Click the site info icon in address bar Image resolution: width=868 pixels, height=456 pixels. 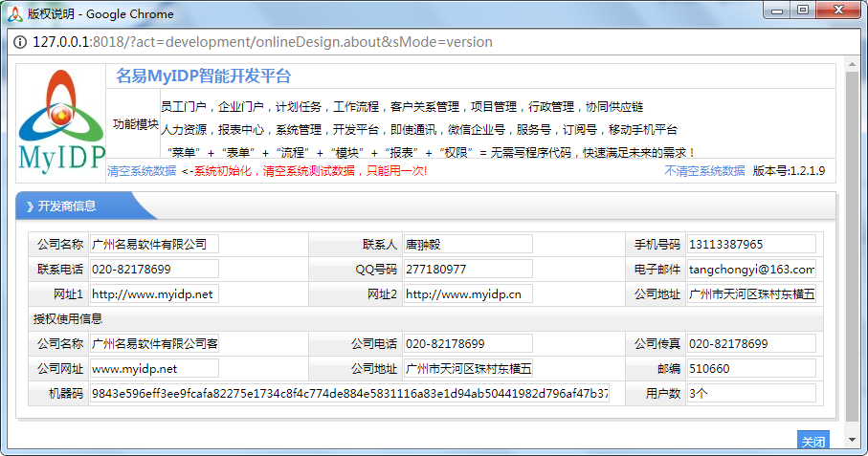coord(20,42)
